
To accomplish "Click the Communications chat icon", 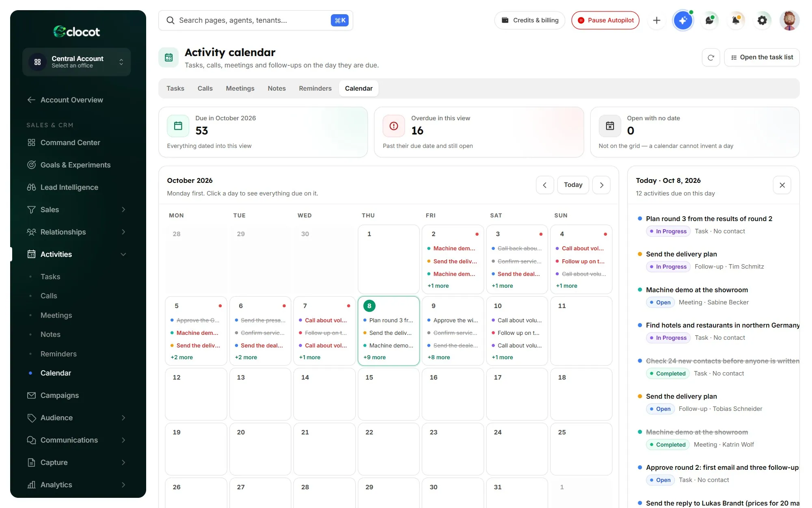I will tap(31, 440).
